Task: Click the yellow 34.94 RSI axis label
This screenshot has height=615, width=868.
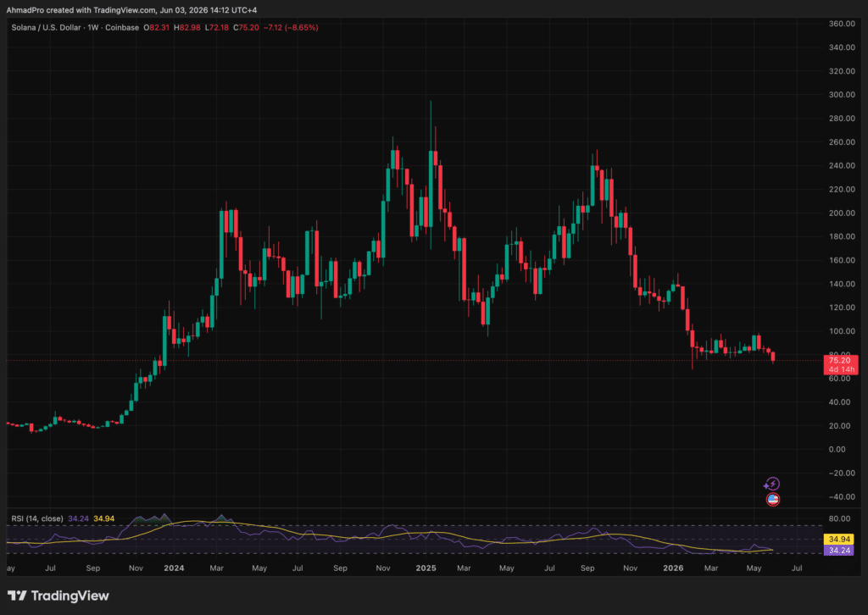Action: point(839,540)
